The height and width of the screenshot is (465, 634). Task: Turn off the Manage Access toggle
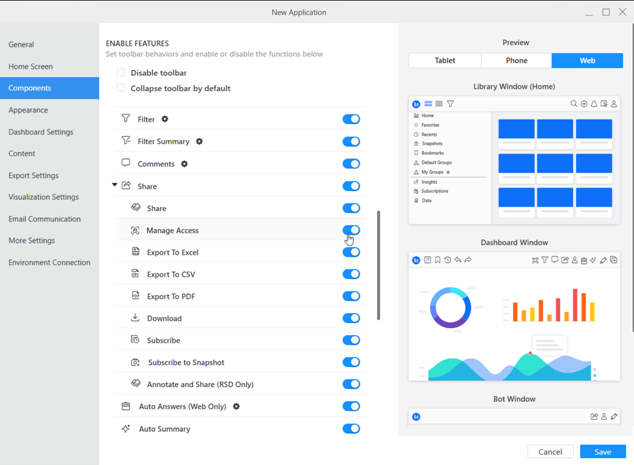coord(351,230)
